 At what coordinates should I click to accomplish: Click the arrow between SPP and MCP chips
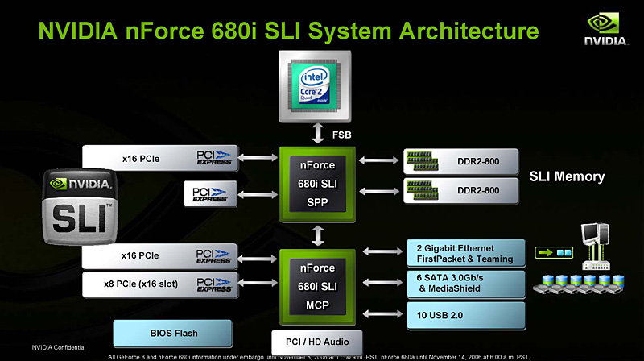(x=317, y=235)
